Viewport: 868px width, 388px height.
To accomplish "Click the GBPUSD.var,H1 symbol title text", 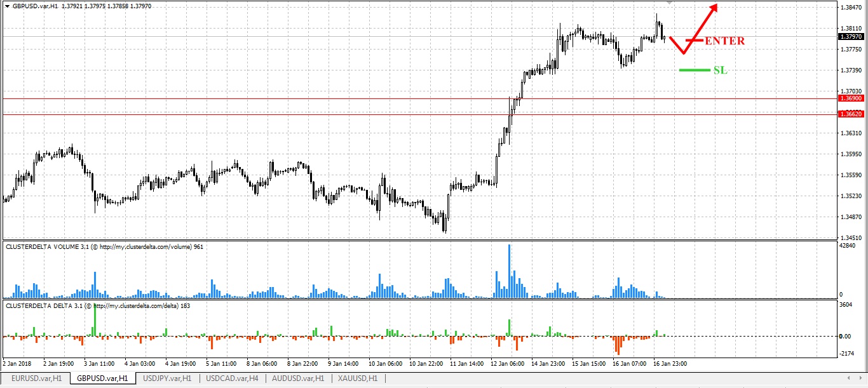I will 35,6.
